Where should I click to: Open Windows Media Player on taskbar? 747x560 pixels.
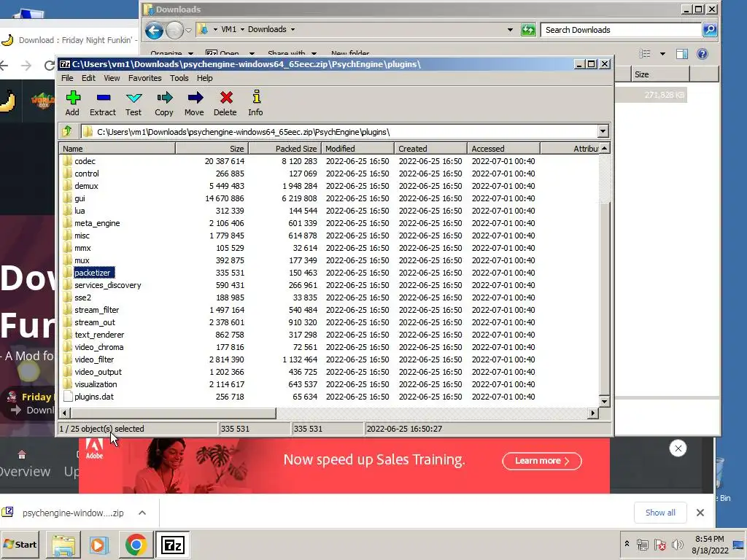[98, 545]
